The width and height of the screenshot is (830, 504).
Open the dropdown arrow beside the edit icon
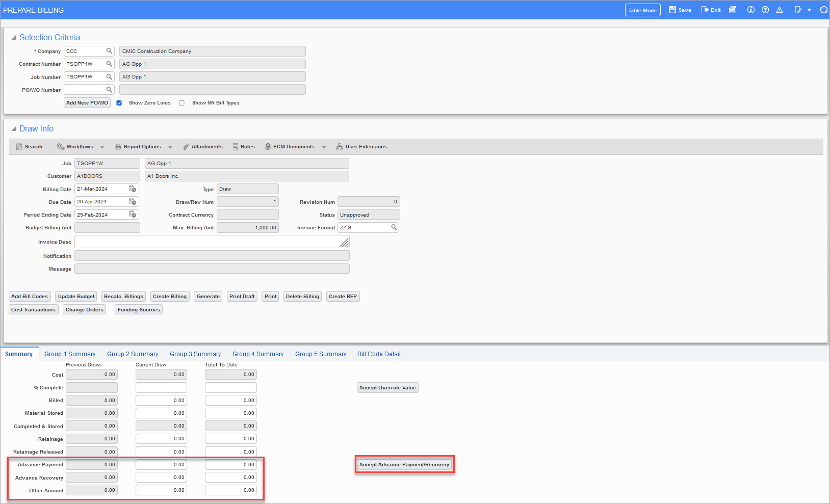click(809, 10)
